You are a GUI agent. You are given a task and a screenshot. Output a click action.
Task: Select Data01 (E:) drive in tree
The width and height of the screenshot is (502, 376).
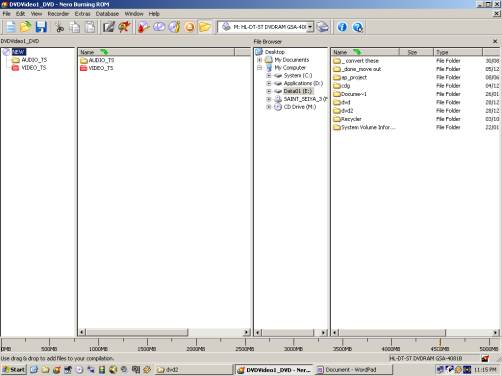(298, 91)
